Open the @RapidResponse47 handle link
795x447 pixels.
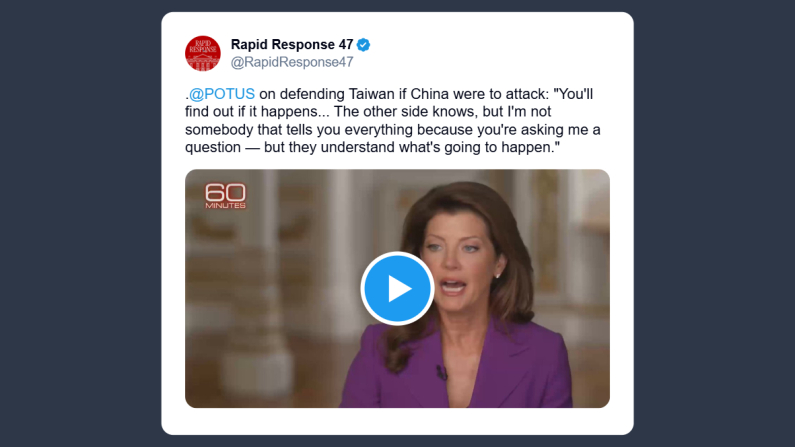(292, 62)
